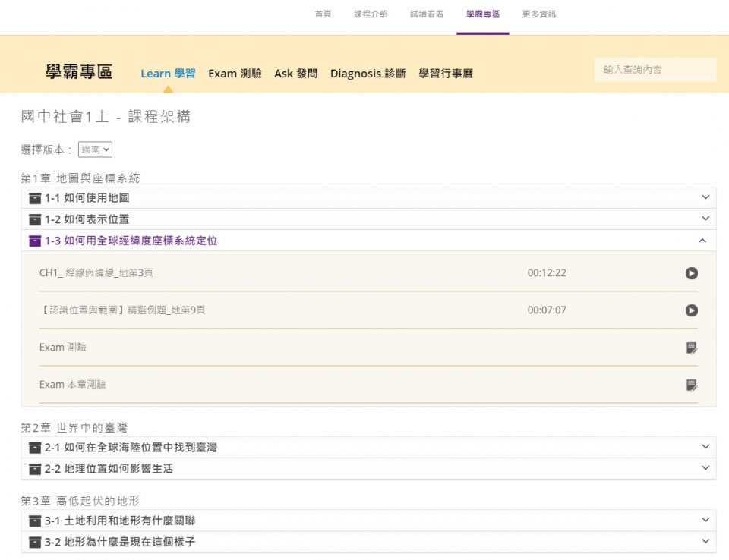Expand the 3-2 地形為什麼是現在這個樣子 section
729x560 pixels.
click(x=705, y=541)
